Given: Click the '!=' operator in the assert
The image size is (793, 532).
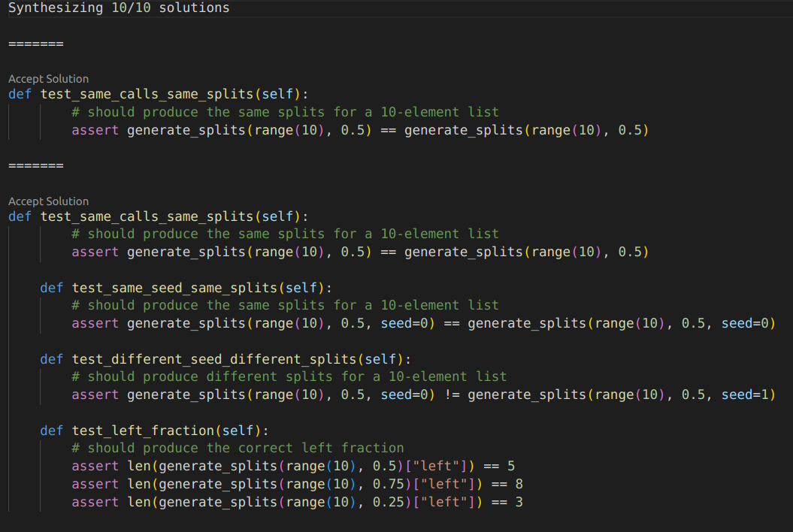Looking at the screenshot, I should click(452, 394).
